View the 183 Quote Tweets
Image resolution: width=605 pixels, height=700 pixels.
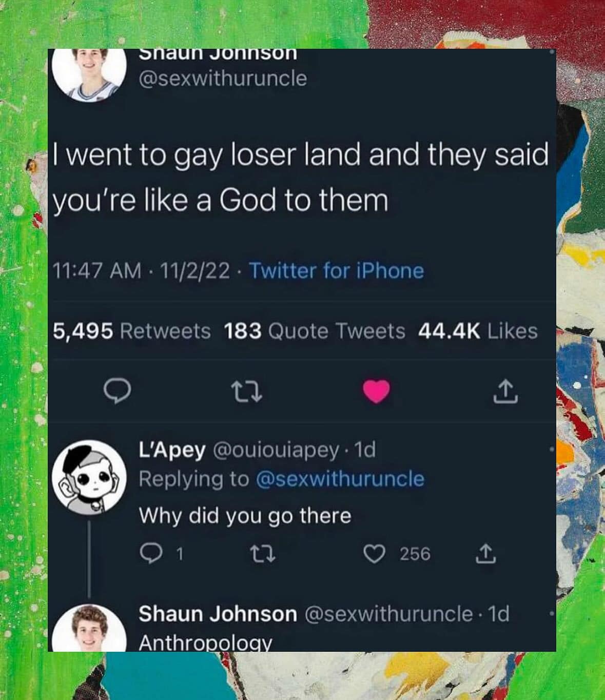(x=315, y=331)
